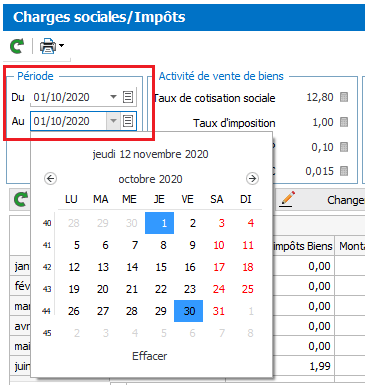Click Effacer to clear the date

[149, 356]
